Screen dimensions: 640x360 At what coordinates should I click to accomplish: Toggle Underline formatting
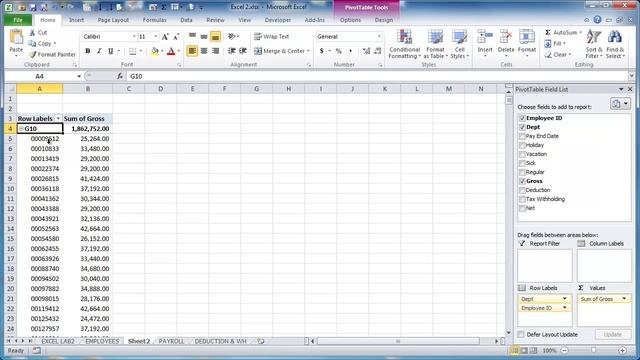(110, 51)
